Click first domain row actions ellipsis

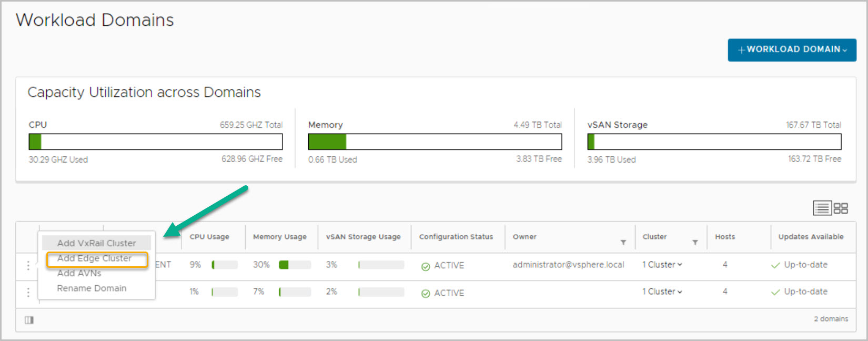[x=28, y=266]
